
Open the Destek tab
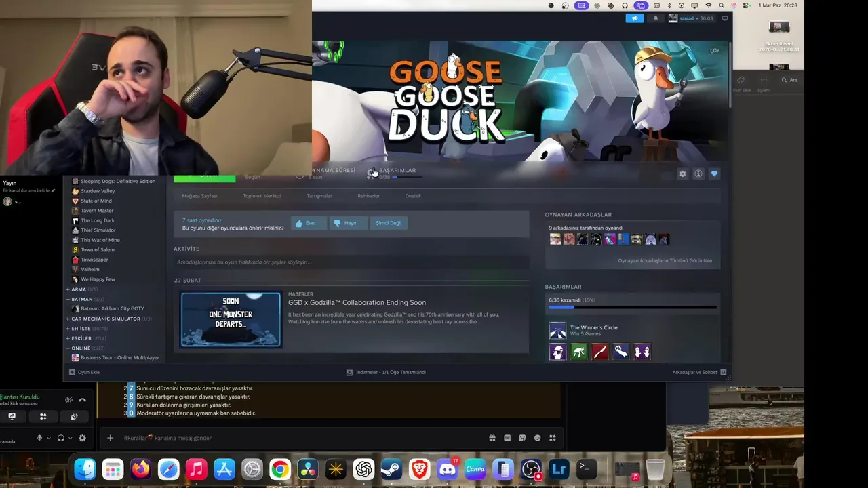point(413,196)
